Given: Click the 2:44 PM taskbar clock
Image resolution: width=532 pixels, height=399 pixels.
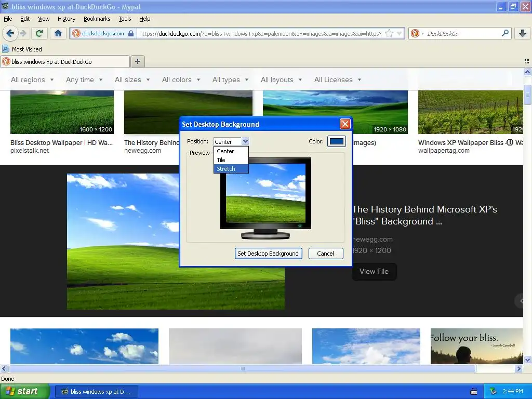Looking at the screenshot, I should pyautogui.click(x=512, y=391).
